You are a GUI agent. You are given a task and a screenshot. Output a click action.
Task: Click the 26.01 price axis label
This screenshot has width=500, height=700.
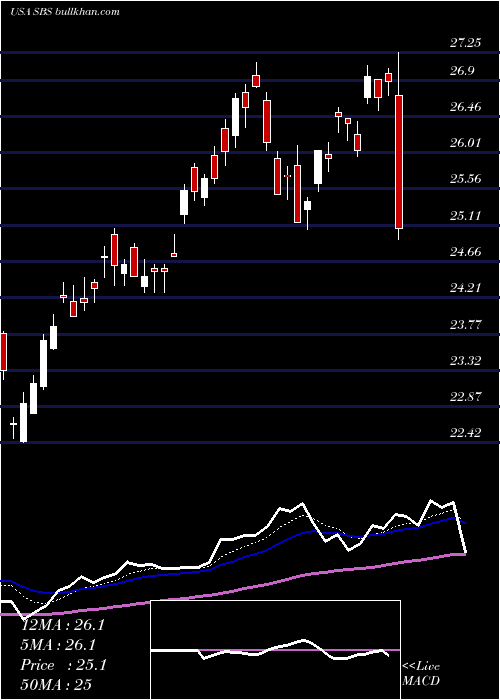[465, 143]
